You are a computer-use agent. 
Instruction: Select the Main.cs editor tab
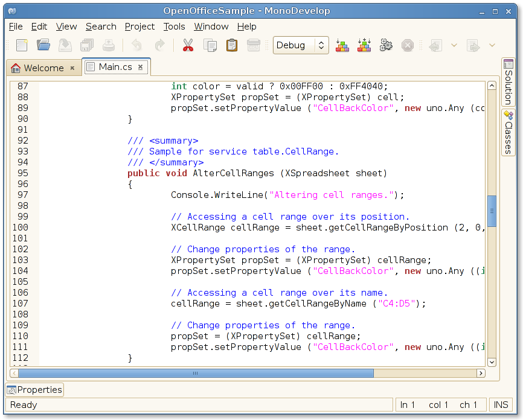click(x=115, y=67)
